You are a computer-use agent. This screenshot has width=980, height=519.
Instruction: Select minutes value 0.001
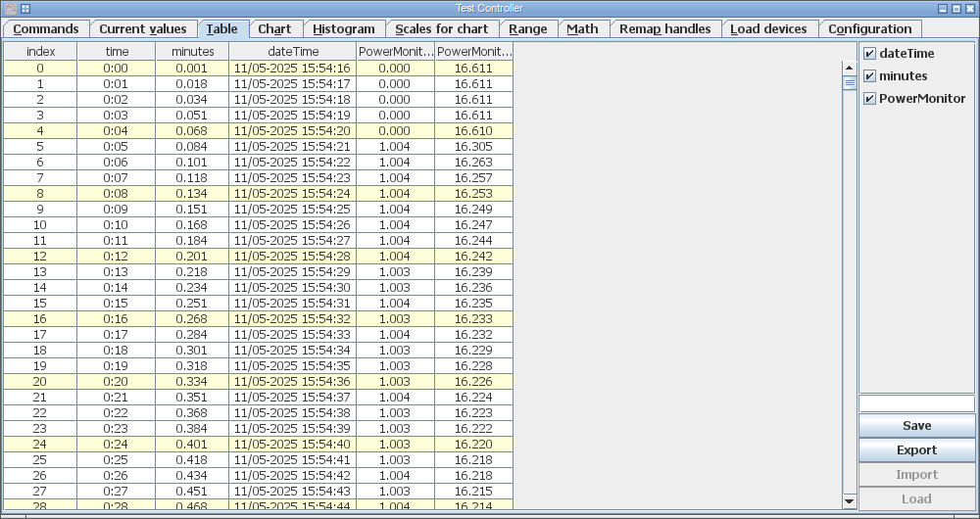[x=192, y=69]
